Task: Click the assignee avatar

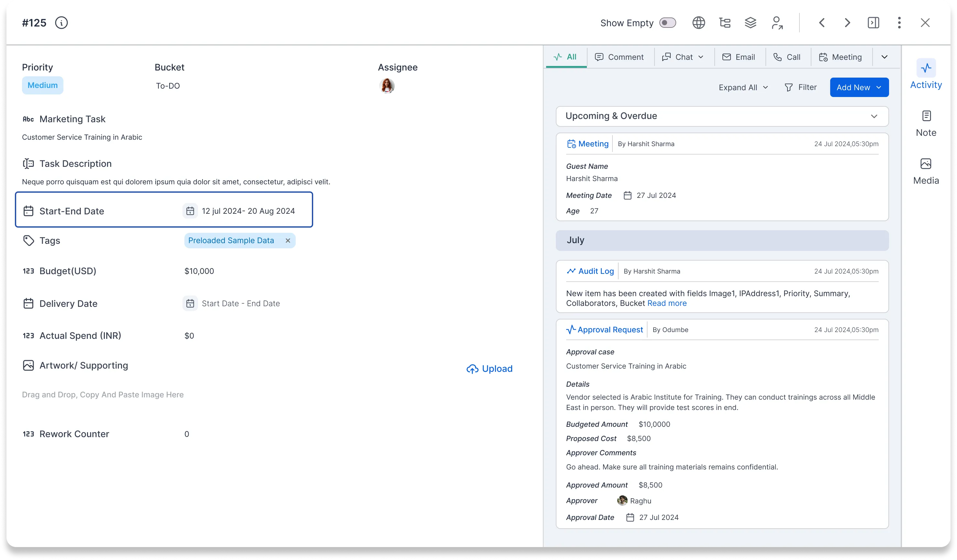Action: coord(387,86)
